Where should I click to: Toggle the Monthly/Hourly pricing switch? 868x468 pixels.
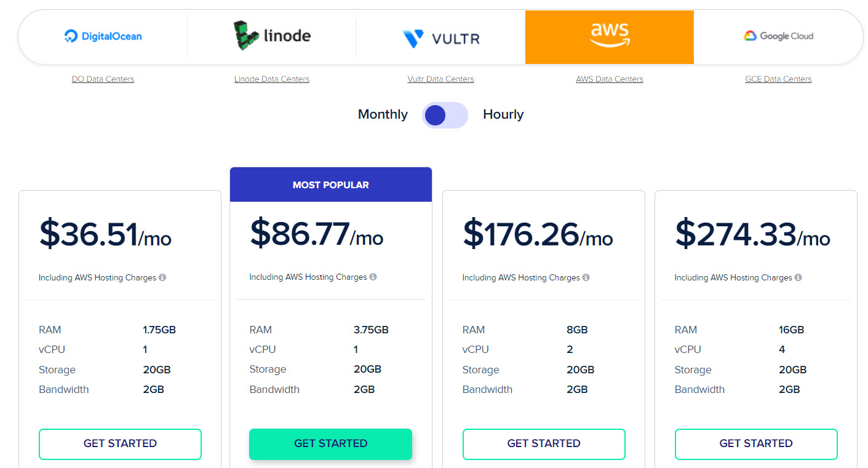point(445,115)
